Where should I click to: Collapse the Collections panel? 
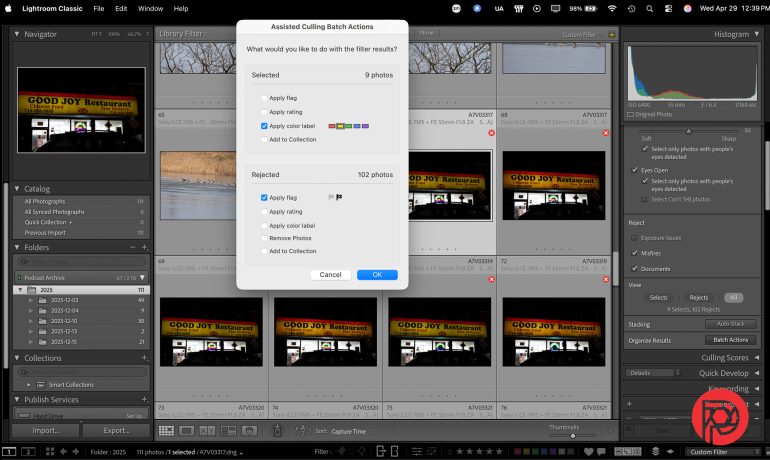click(x=17, y=358)
